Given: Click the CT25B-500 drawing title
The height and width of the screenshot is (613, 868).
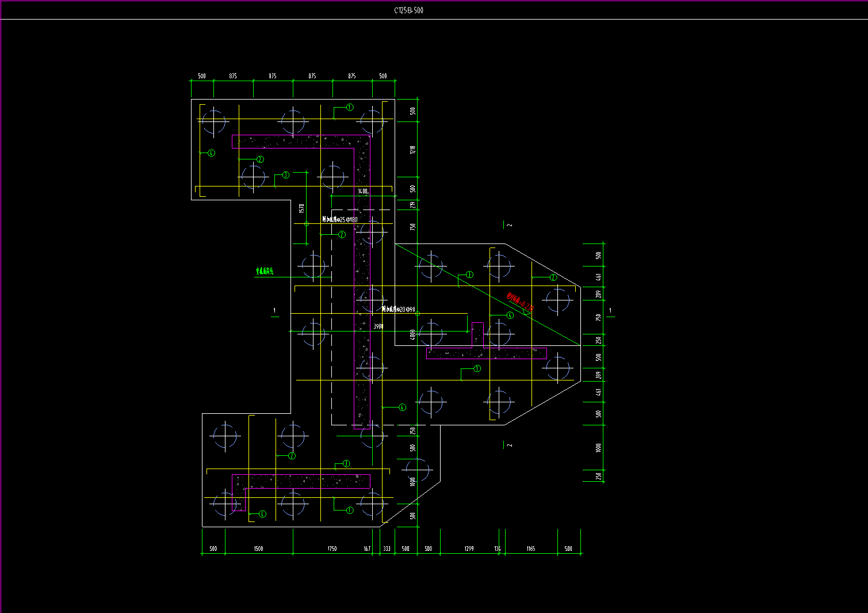Looking at the screenshot, I should [x=409, y=10].
